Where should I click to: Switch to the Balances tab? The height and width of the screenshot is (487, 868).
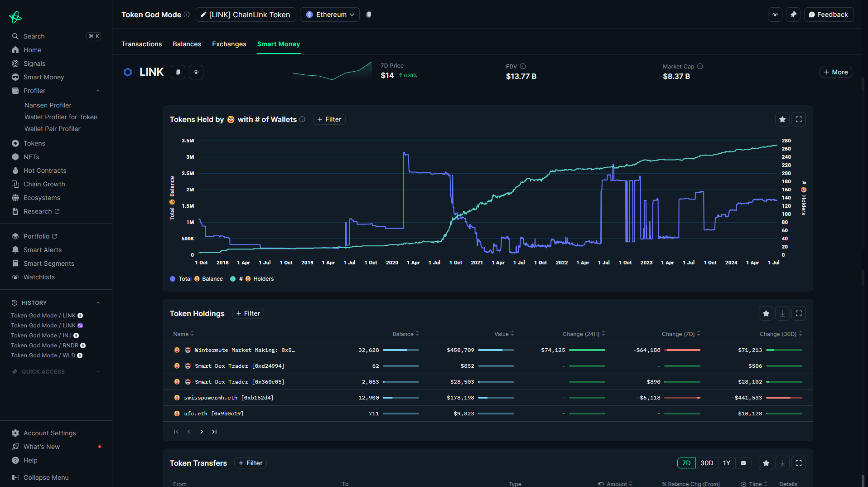click(x=187, y=44)
